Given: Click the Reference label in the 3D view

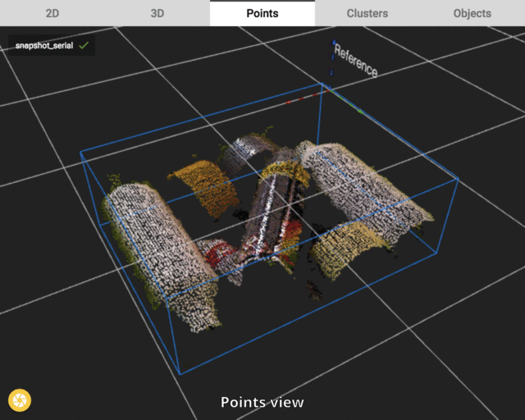Looking at the screenshot, I should [x=355, y=61].
